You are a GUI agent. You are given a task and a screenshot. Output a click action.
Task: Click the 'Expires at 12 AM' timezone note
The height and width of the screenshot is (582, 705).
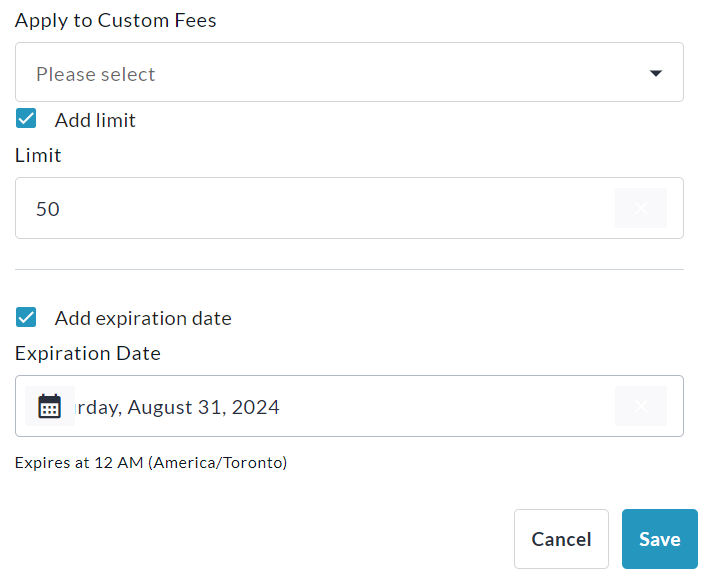151,463
